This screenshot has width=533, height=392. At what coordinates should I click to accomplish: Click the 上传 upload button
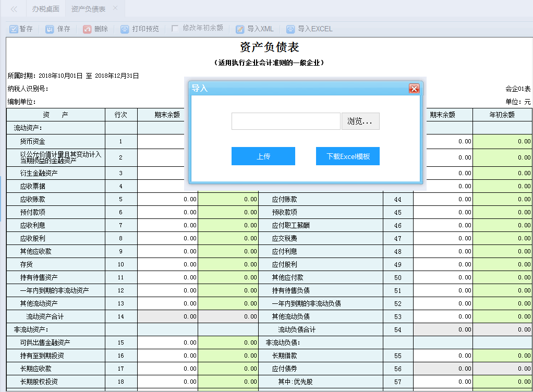[x=263, y=156]
